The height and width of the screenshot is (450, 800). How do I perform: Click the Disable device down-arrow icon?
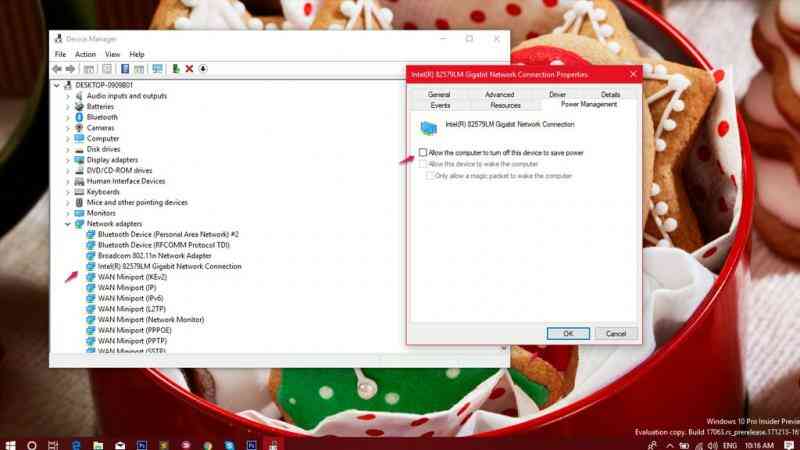point(203,69)
